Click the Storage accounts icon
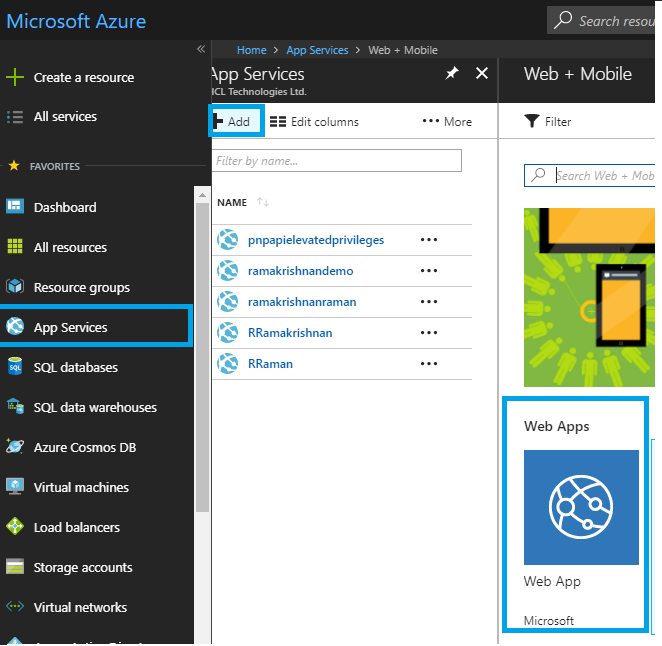This screenshot has height=646, width=662. pyautogui.click(x=15, y=567)
